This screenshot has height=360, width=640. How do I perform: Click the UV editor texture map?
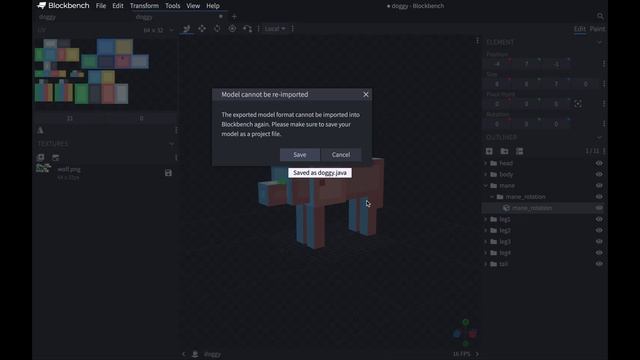coord(92,71)
